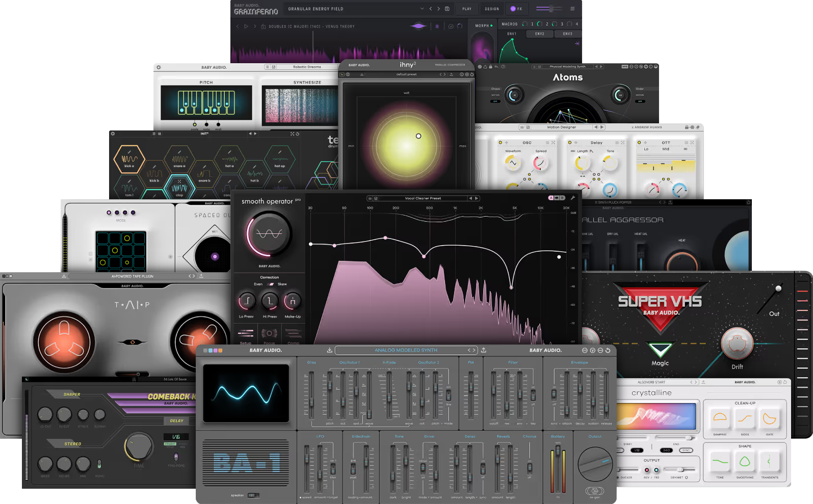Open Smooth Operator preset list menu icon
This screenshot has width=813, height=504.
pyautogui.click(x=370, y=198)
